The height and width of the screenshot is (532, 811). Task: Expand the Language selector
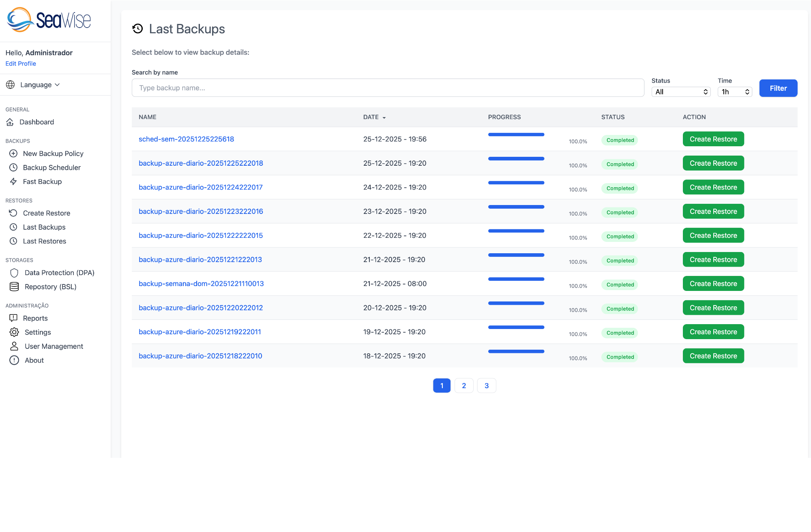point(40,85)
